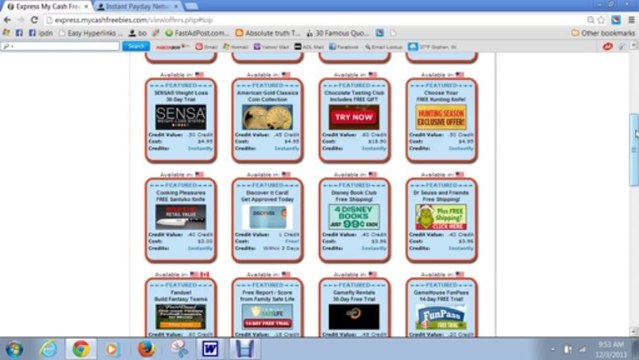Viewport: 639px width, 360px height.
Task: Click the 'Chocolate Tasting Club' offer title
Action: (354, 96)
